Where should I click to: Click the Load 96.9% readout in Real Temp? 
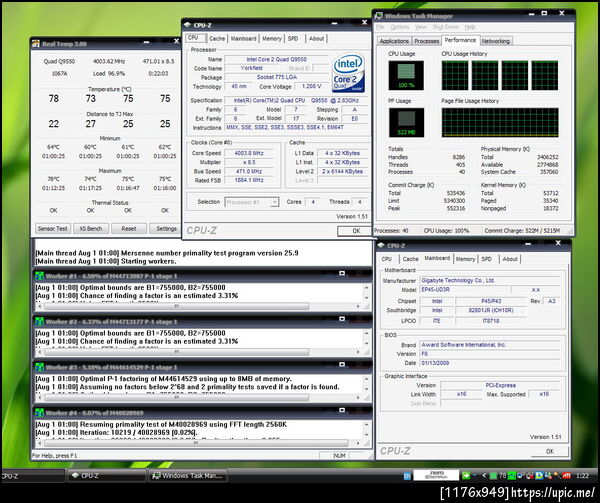point(109,73)
